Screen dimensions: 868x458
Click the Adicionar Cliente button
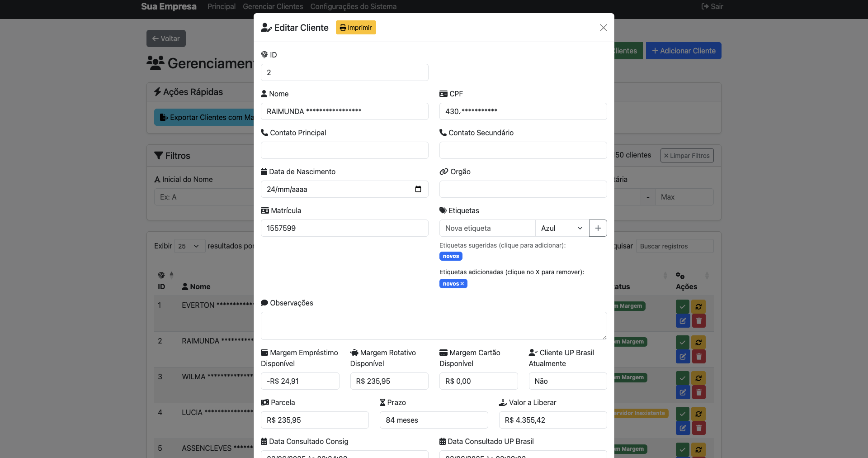(683, 51)
